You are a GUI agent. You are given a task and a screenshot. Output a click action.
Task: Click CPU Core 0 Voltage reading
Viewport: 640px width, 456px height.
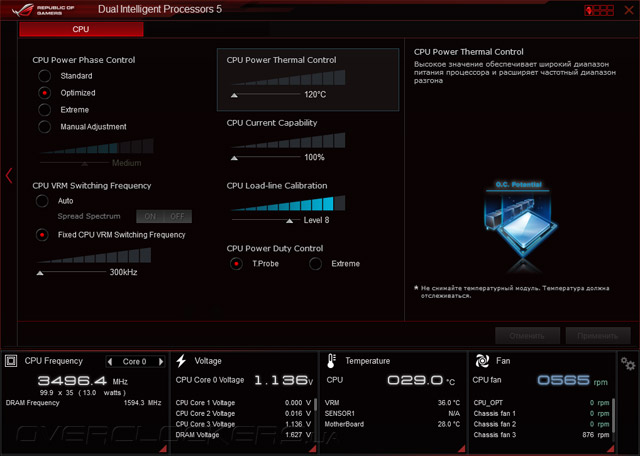(x=244, y=380)
